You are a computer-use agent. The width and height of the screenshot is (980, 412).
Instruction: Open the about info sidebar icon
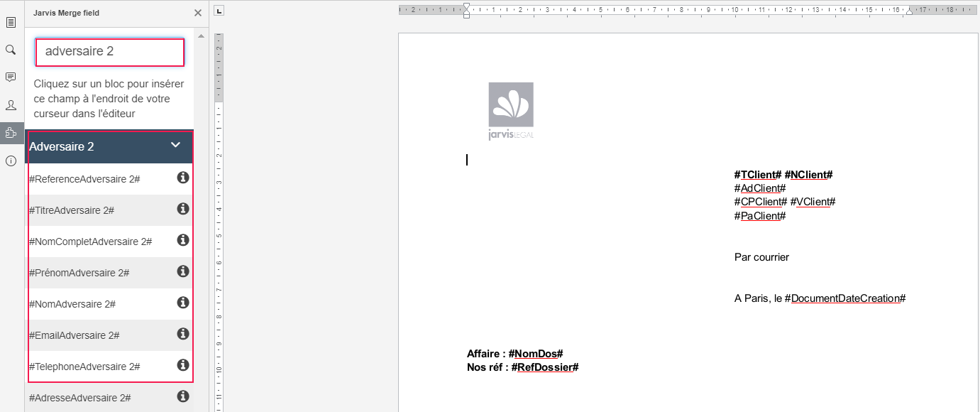11,161
